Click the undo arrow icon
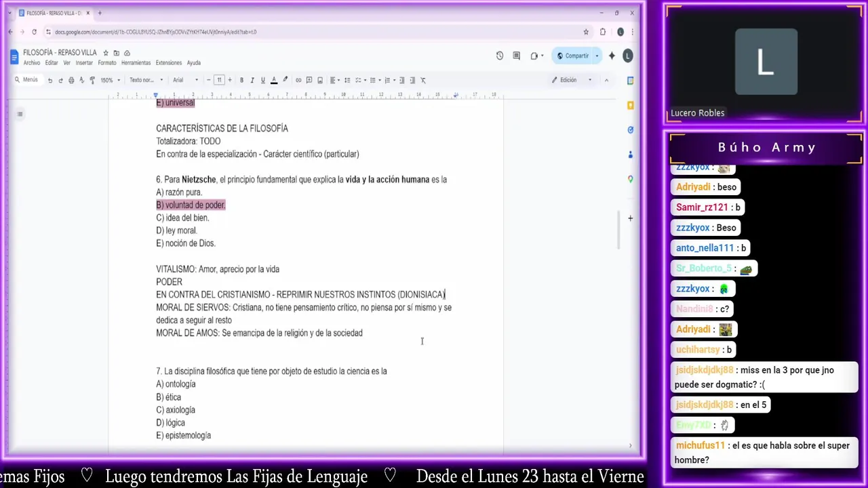This screenshot has width=868, height=488. pos(50,80)
